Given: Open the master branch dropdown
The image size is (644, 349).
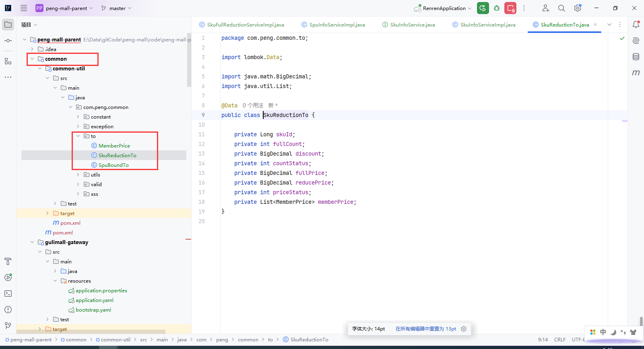Looking at the screenshot, I should point(116,8).
